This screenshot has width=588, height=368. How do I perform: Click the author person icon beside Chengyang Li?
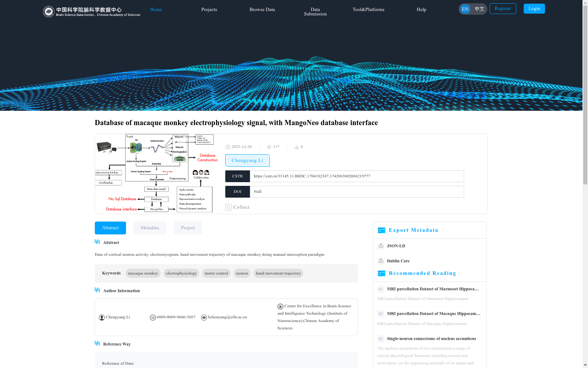[x=102, y=318]
